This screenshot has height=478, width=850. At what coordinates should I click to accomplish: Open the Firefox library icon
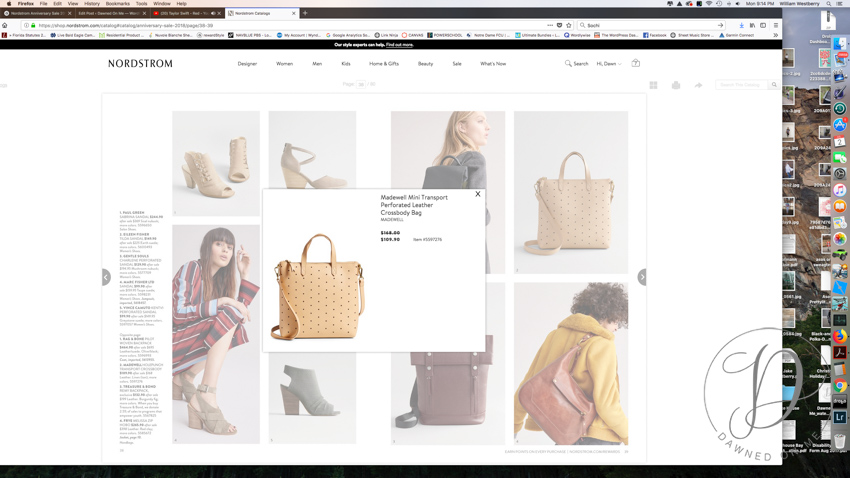pyautogui.click(x=752, y=25)
